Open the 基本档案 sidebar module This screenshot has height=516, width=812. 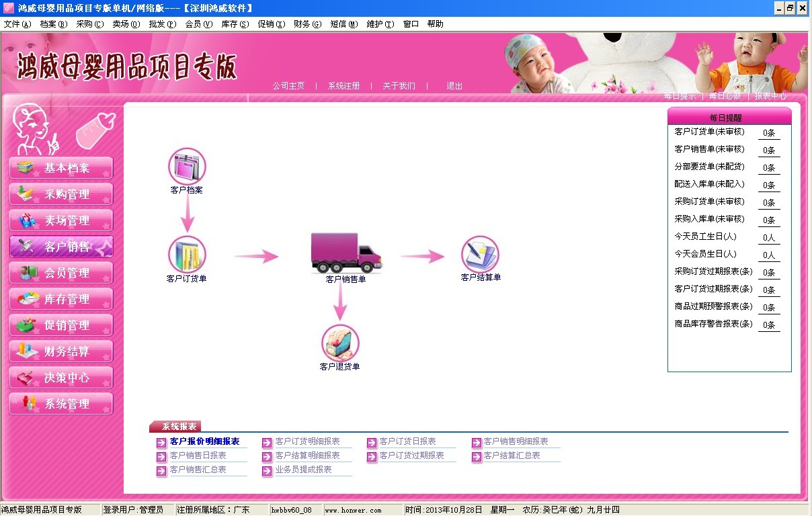pyautogui.click(x=61, y=168)
